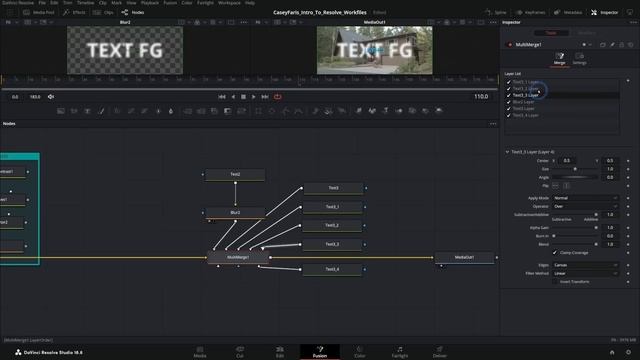Open the Effects library panel
Viewport: 640px width, 360px height.
74,13
